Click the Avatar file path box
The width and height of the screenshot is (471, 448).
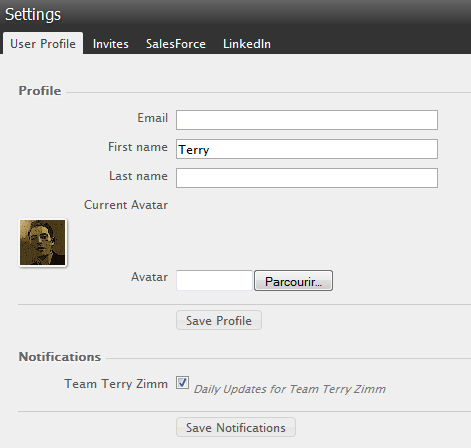[x=214, y=280]
